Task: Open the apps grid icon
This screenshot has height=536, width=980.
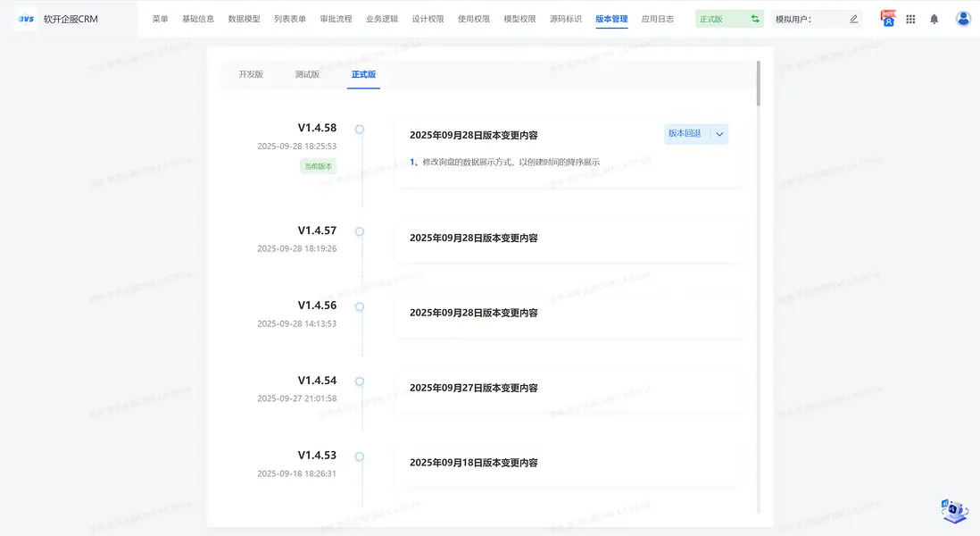Action: [x=910, y=19]
